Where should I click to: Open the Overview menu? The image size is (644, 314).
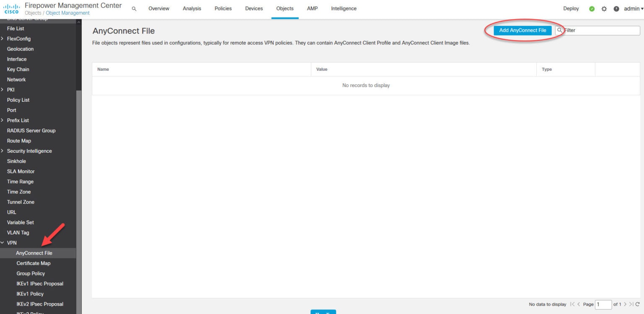pos(159,9)
